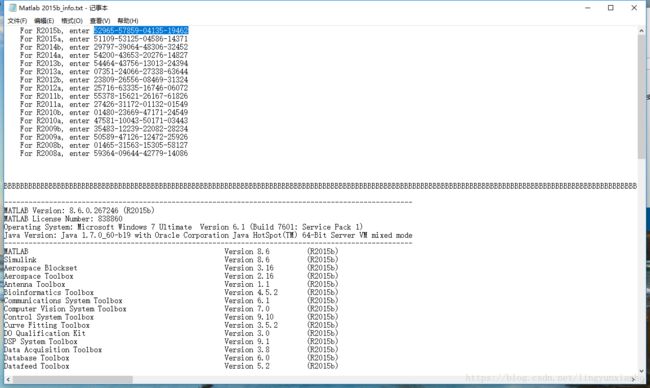Click the serial key in the R2011b row
The height and width of the screenshot is (388, 650).
(141, 96)
